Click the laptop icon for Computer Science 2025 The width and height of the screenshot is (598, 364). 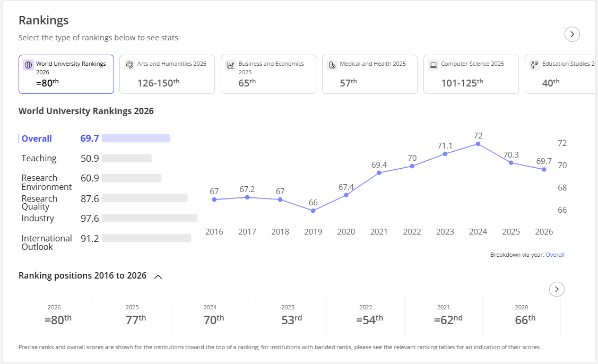click(433, 65)
